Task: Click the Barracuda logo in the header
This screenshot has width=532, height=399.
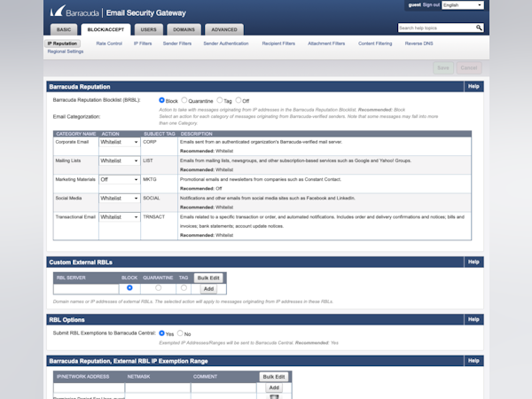Action: pos(74,12)
